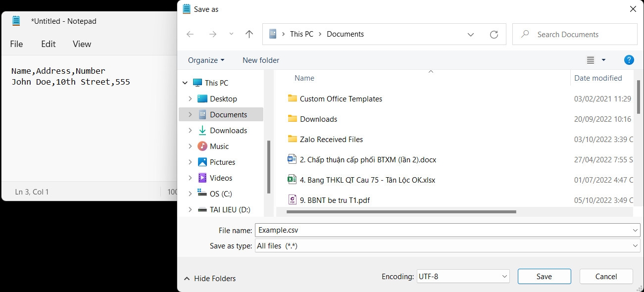The width and height of the screenshot is (644, 292).
Task: Collapse the This PC tree node
Action: point(185,83)
